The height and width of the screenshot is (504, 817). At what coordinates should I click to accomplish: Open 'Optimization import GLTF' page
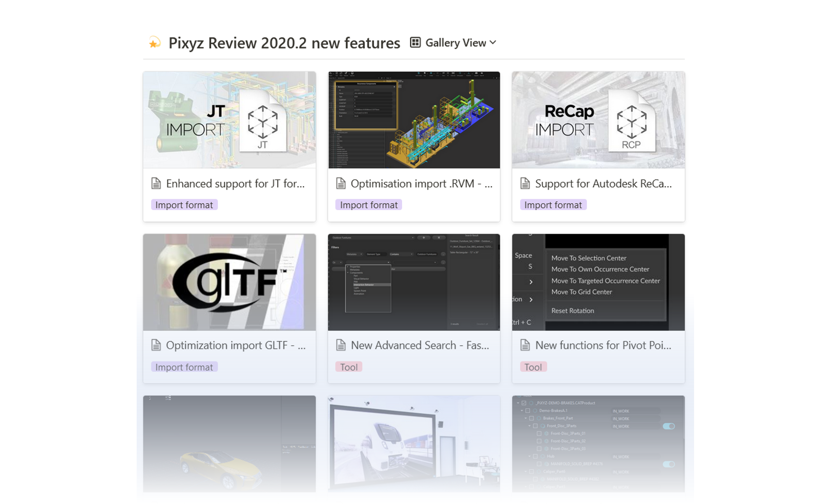click(x=236, y=345)
